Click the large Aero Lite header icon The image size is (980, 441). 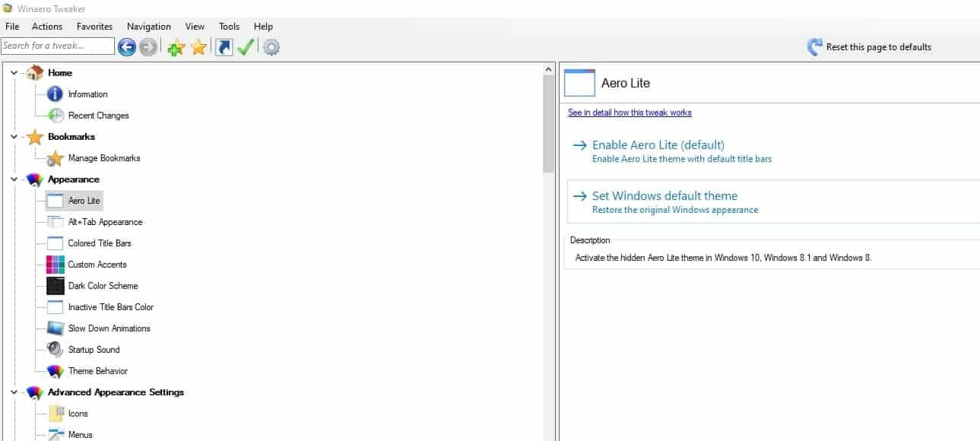point(579,83)
